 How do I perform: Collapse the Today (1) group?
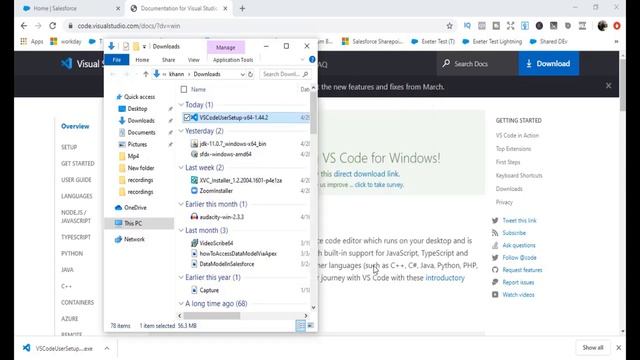click(181, 105)
